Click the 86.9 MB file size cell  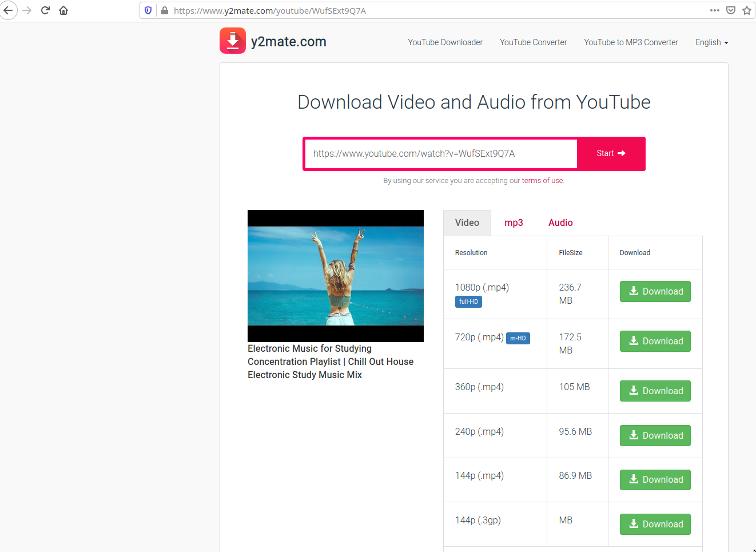tap(578, 480)
